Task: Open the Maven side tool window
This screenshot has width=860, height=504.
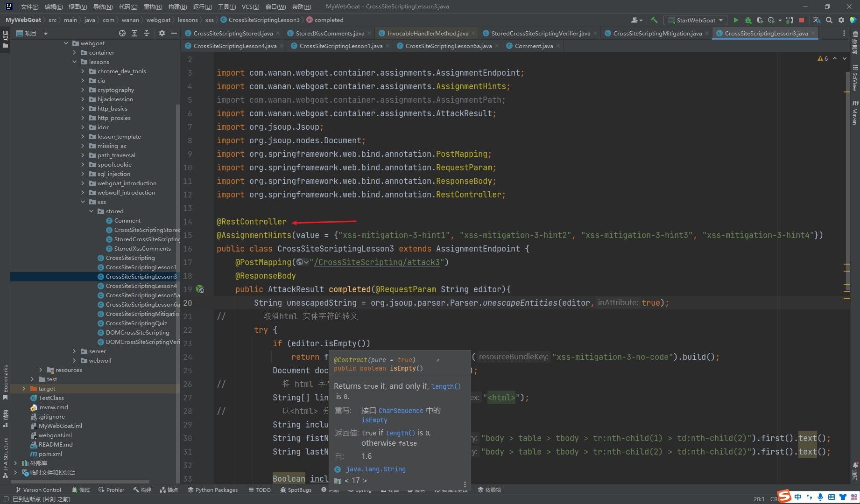Action: (855, 113)
